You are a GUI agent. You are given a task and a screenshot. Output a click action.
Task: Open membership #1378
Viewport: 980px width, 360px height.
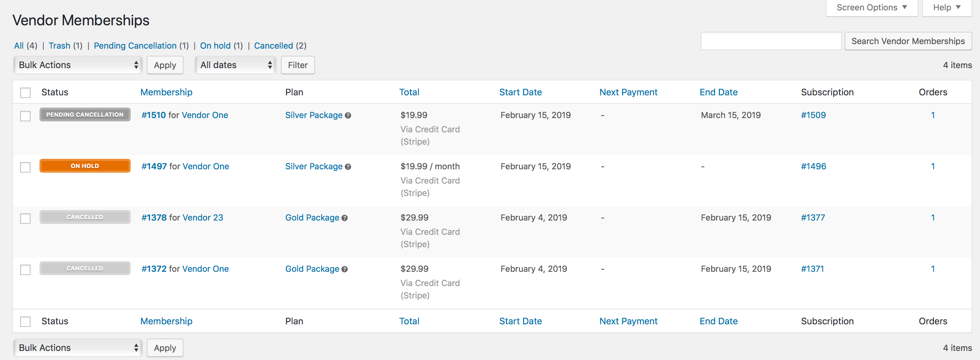click(154, 218)
